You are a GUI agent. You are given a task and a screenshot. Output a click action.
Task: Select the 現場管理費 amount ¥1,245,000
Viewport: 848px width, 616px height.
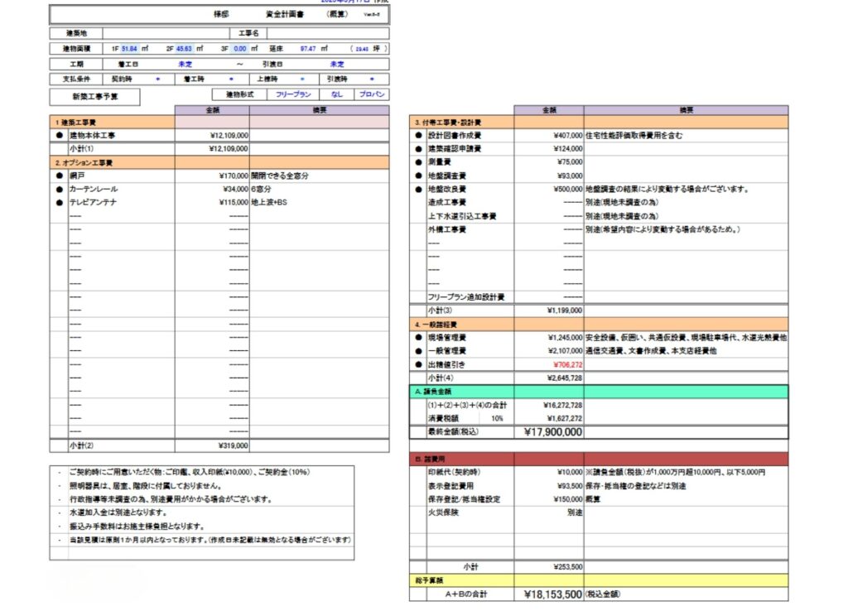pyautogui.click(x=565, y=338)
